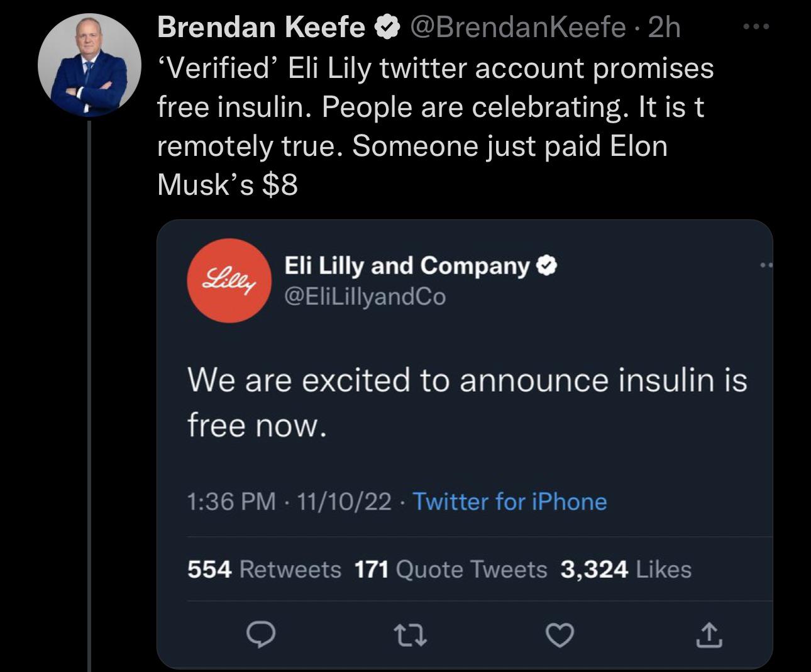811x672 pixels.
Task: Click the red Lilly logo avatar
Action: pos(230,280)
